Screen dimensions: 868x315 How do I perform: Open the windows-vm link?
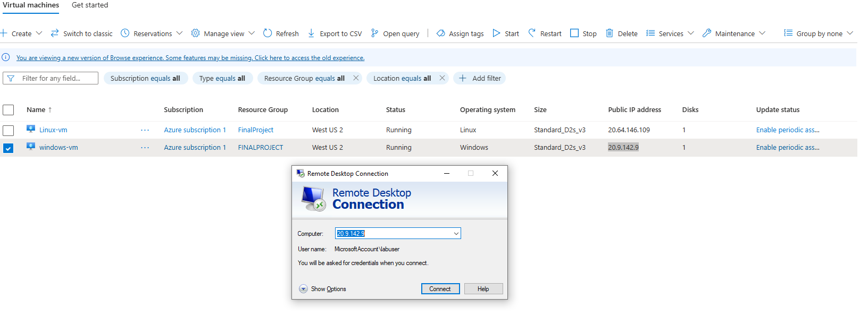[x=59, y=147]
